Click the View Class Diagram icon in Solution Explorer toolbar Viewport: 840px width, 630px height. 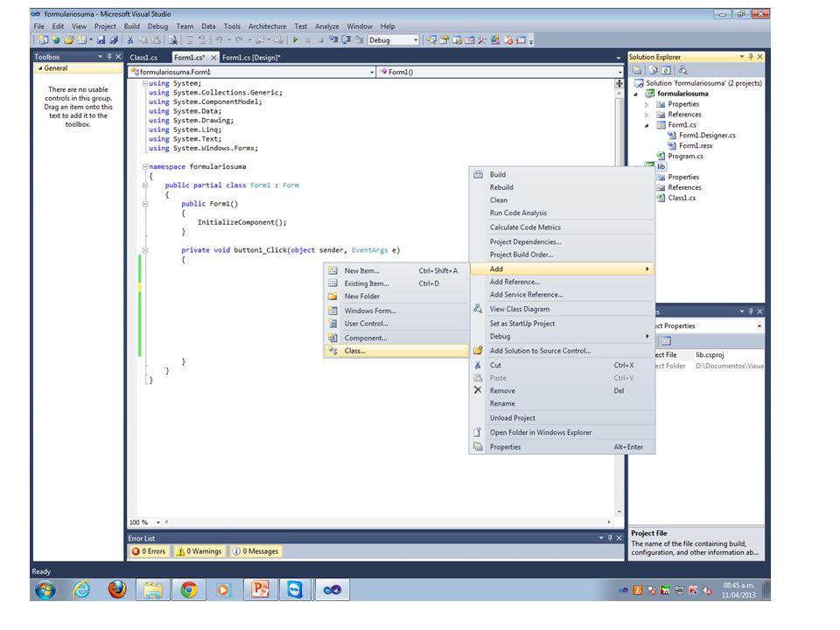tap(682, 70)
